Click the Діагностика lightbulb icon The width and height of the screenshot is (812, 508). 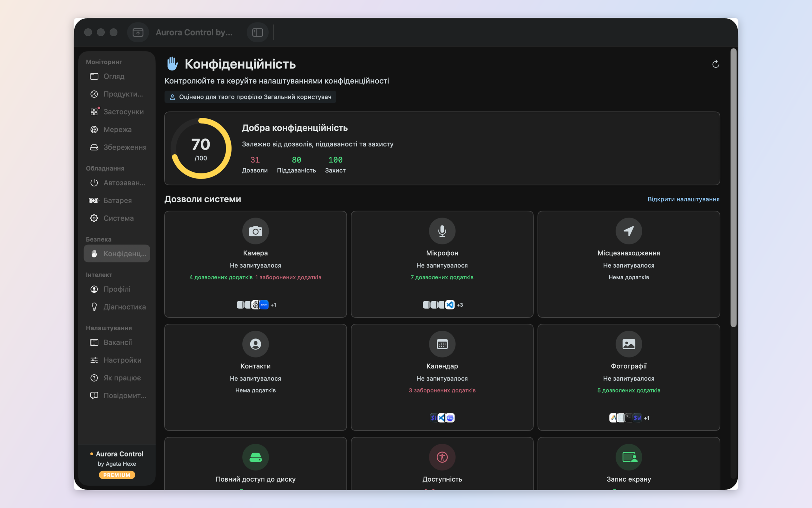(x=94, y=307)
